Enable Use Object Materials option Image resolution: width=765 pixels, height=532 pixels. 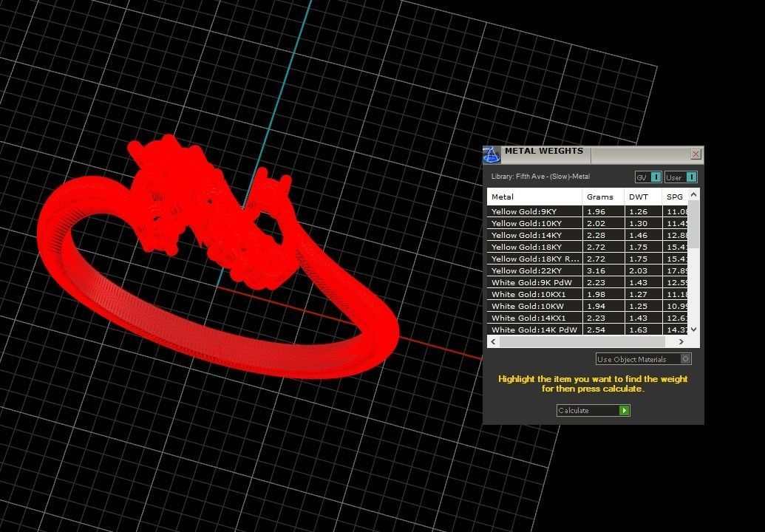point(644,359)
